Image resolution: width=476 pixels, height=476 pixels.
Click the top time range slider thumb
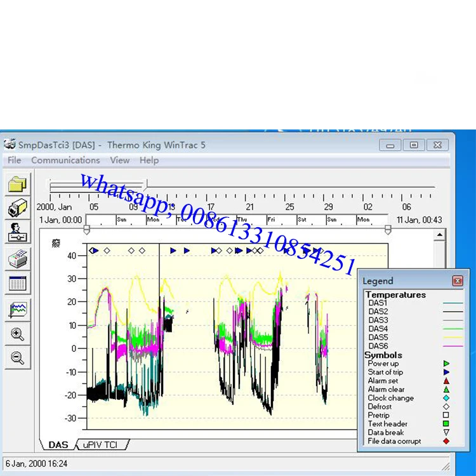[146, 186]
